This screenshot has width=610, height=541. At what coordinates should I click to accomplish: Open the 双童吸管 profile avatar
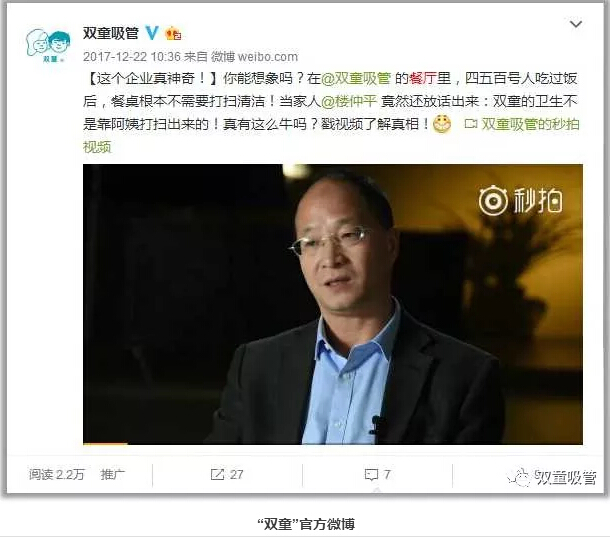point(48,46)
